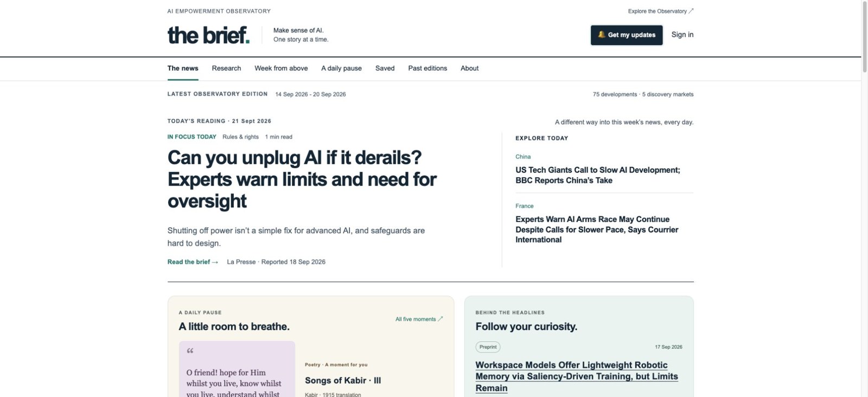Image resolution: width=868 pixels, height=397 pixels.
Task: Click the Sign in link
Action: point(682,35)
